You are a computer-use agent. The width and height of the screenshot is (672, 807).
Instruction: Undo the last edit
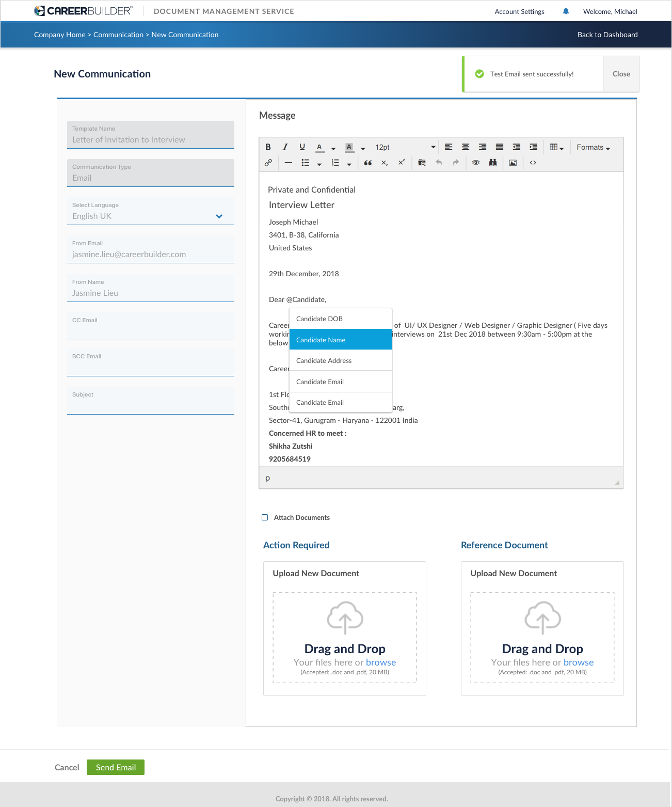tap(439, 163)
